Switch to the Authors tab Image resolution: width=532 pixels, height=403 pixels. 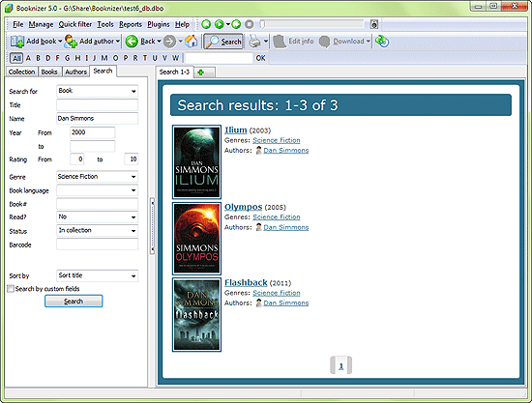pyautogui.click(x=76, y=72)
